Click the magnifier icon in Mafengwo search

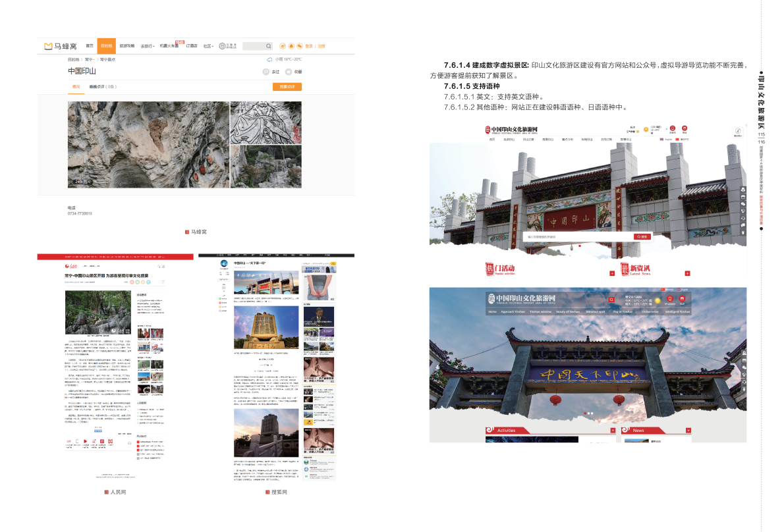pyautogui.click(x=269, y=46)
